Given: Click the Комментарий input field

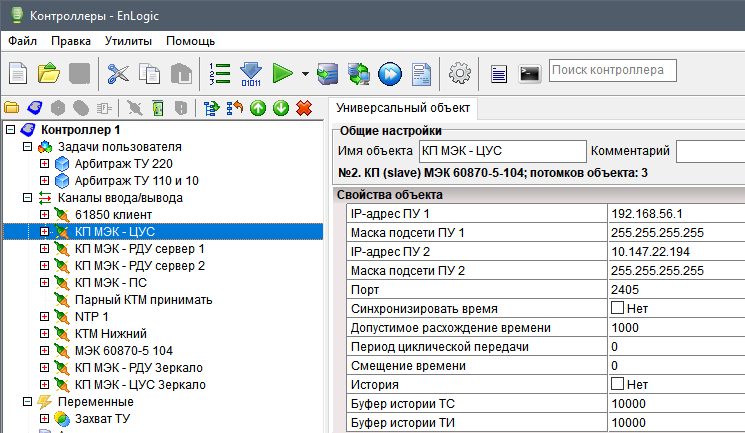Looking at the screenshot, I should 711,151.
